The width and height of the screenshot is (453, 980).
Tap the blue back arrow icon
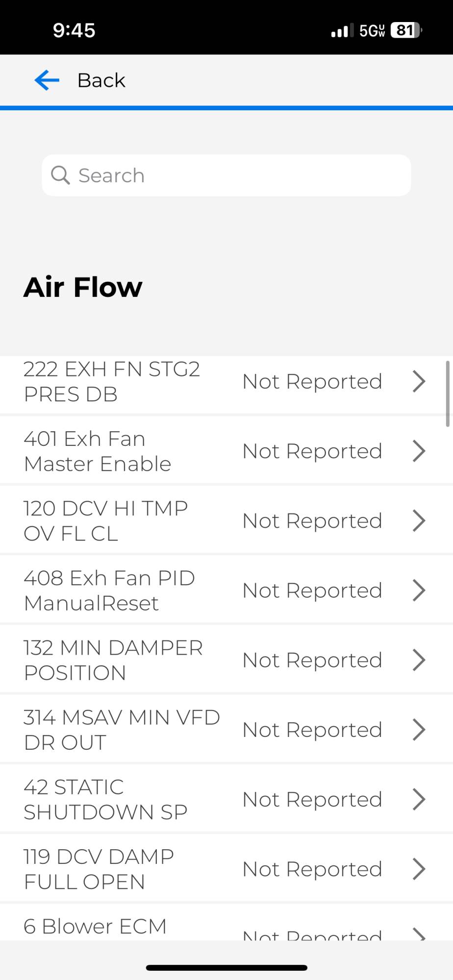47,80
